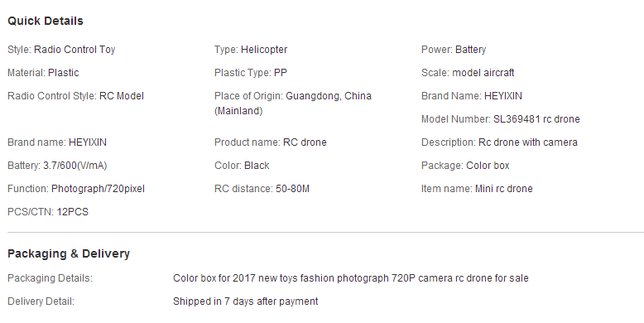This screenshot has height=323, width=644.
Task: Click the Scale model aircraft entry
Action: pos(468,73)
